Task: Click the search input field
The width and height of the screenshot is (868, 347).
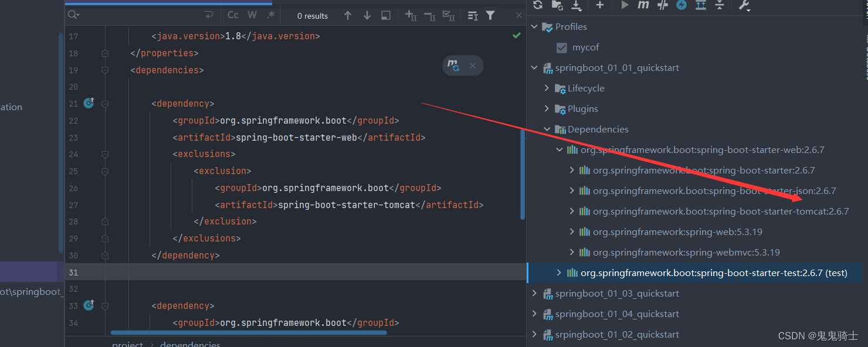Action: (141, 15)
